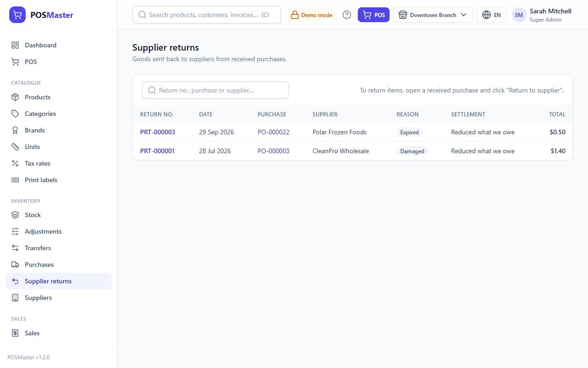
Task: Go to Supplier returns menu item
Action: click(59, 281)
